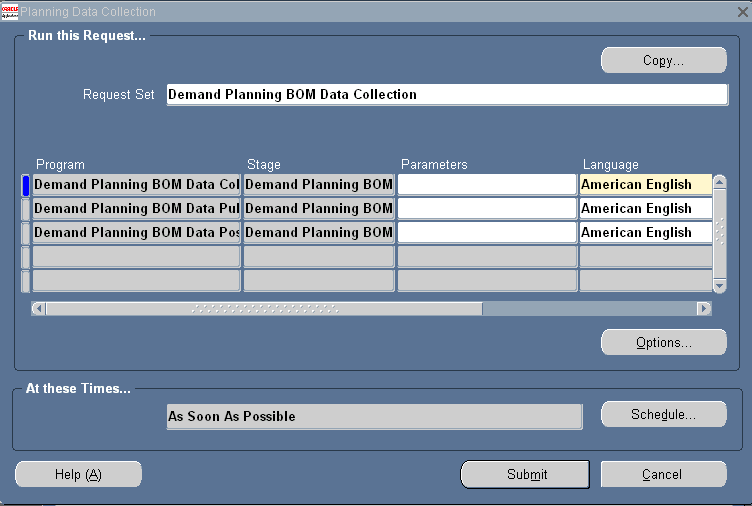Cancel the Planning Data Collection request

coord(664,475)
